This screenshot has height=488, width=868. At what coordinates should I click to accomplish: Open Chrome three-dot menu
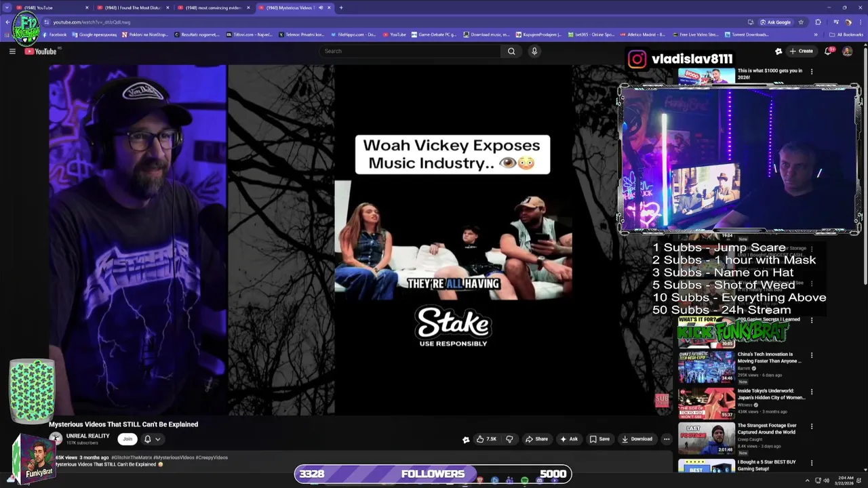point(859,22)
